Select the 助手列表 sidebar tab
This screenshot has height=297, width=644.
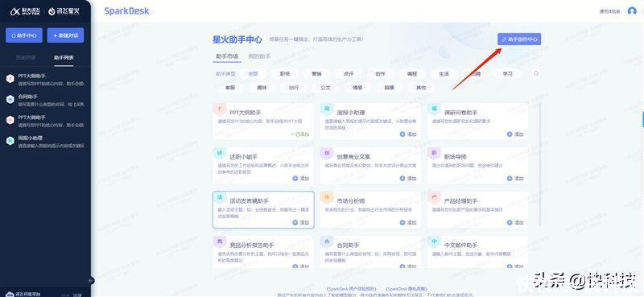64,57
